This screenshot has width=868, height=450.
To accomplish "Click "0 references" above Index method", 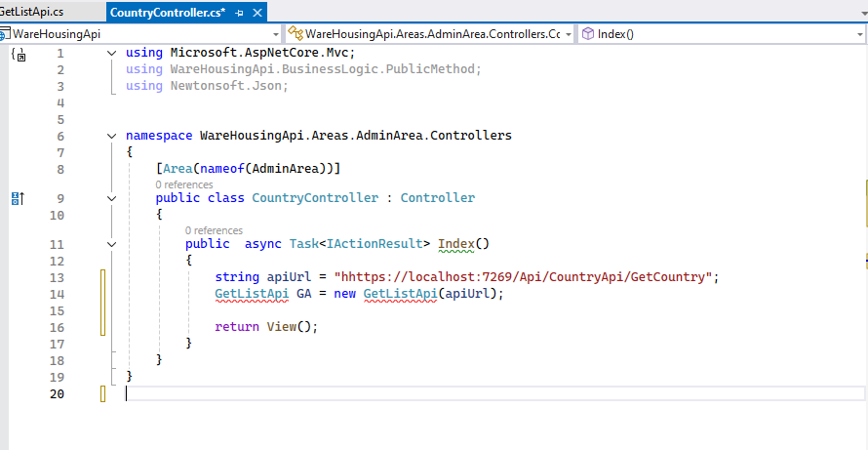I will (x=214, y=230).
